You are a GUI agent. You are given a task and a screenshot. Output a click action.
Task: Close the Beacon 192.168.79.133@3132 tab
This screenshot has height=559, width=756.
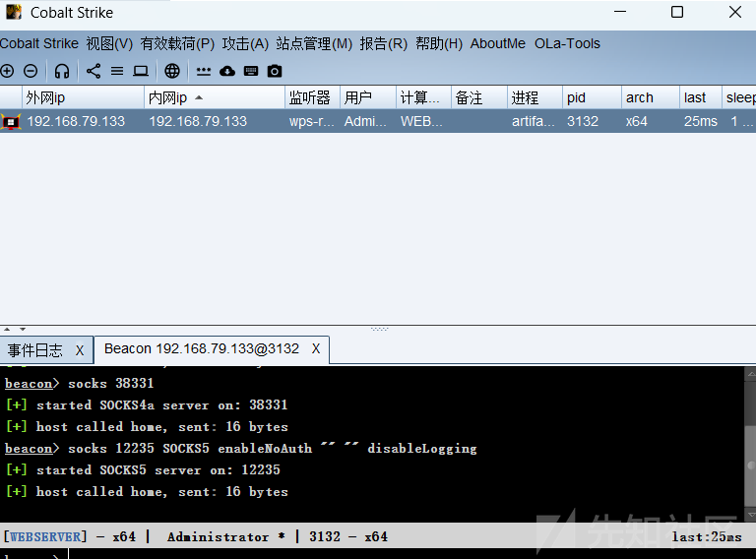tap(316, 349)
